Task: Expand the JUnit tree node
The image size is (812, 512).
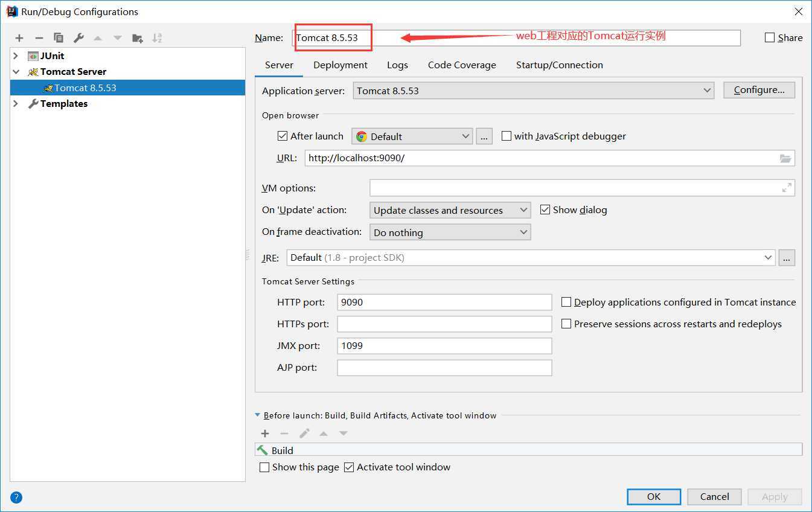Action: 16,56
